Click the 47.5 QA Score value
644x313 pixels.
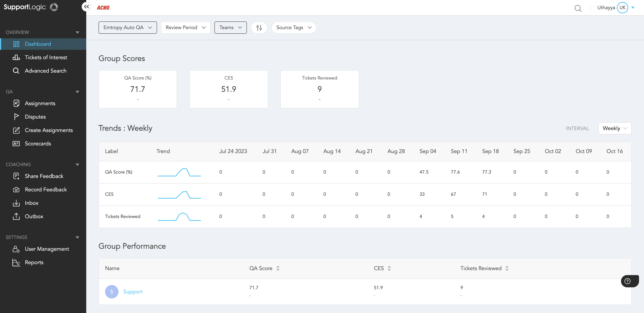[424, 172]
